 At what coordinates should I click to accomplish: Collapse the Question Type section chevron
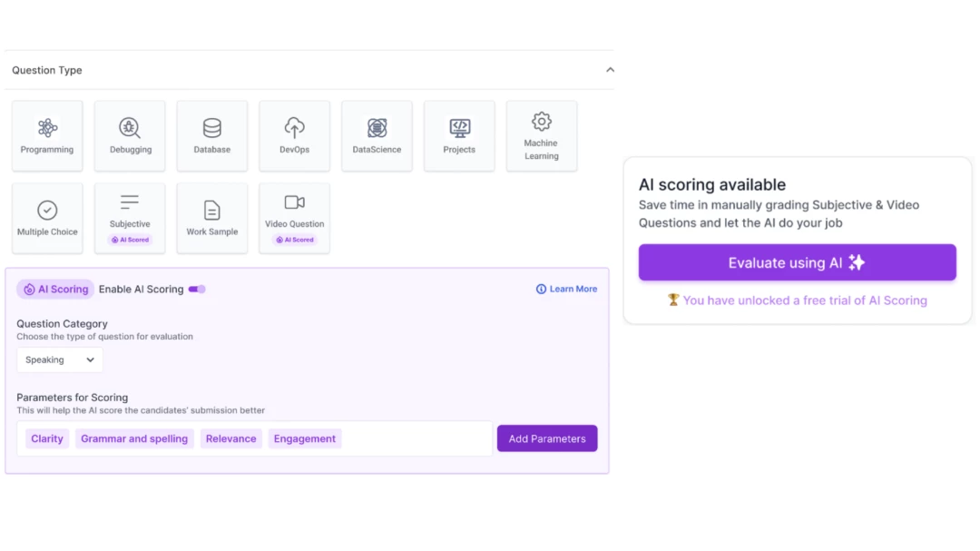610,70
